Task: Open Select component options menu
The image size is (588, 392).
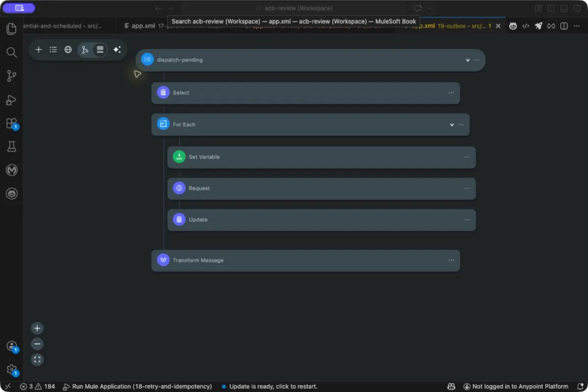Action: click(451, 93)
